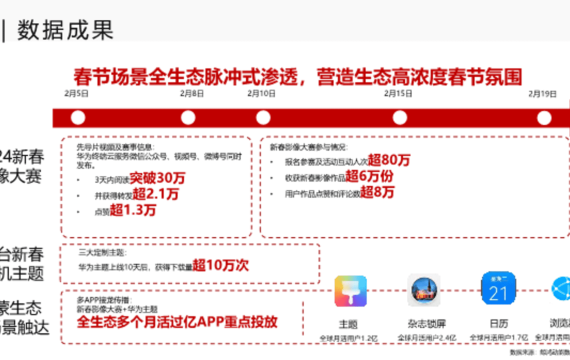Click the red text 超10万次

pyautogui.click(x=220, y=265)
